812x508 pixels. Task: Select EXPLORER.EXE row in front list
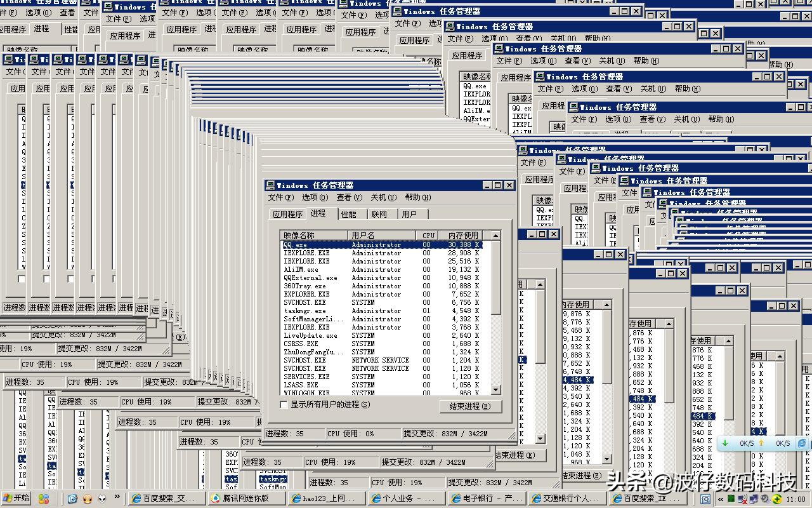click(382, 294)
